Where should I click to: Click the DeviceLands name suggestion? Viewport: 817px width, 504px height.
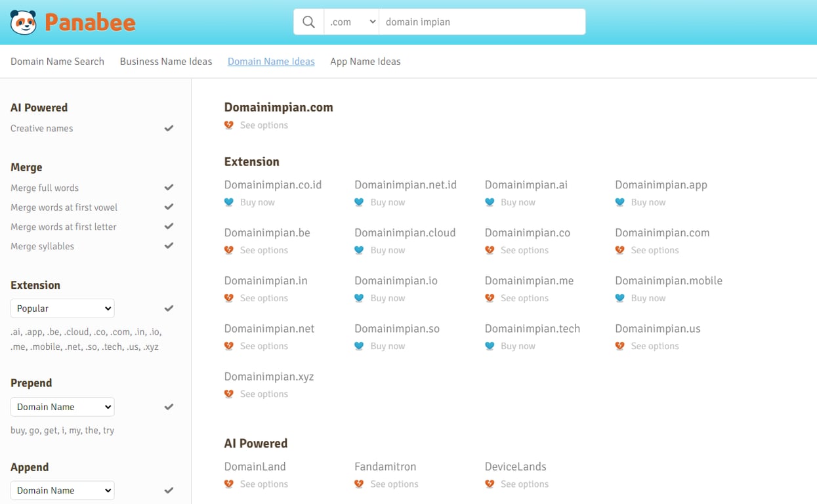click(x=516, y=467)
